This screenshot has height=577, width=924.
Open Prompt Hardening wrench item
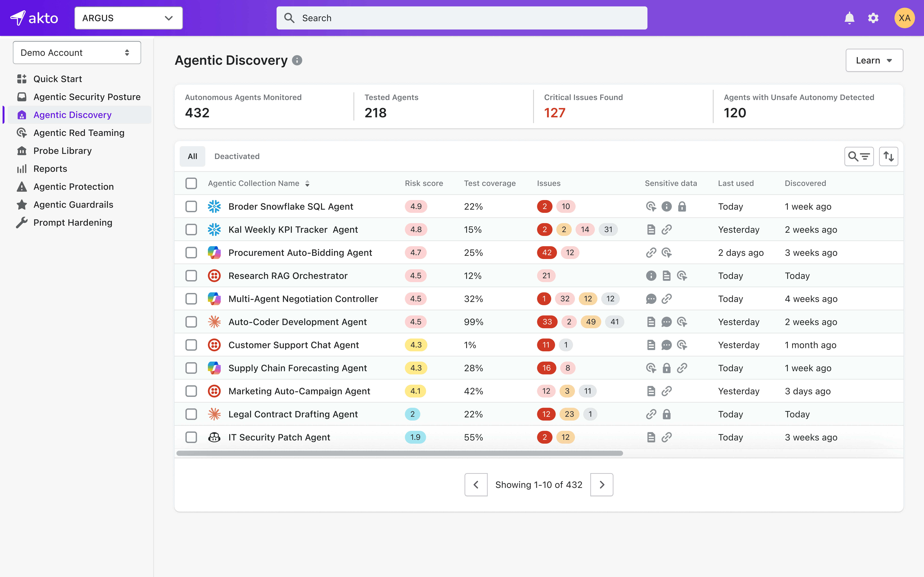[73, 222]
